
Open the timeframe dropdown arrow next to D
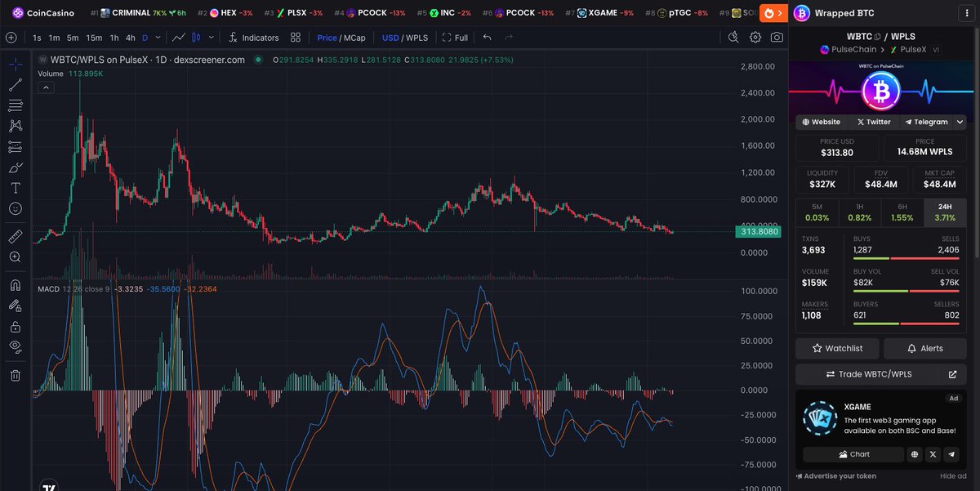pyautogui.click(x=157, y=38)
